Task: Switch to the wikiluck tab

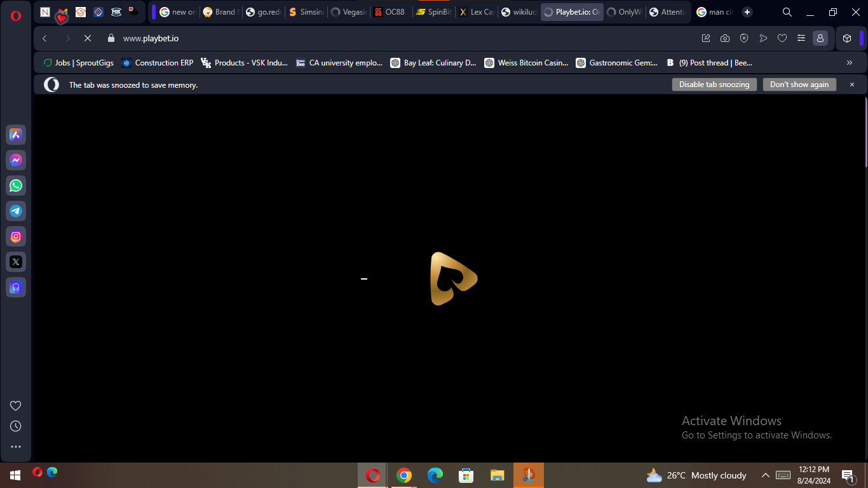Action: coord(519,12)
